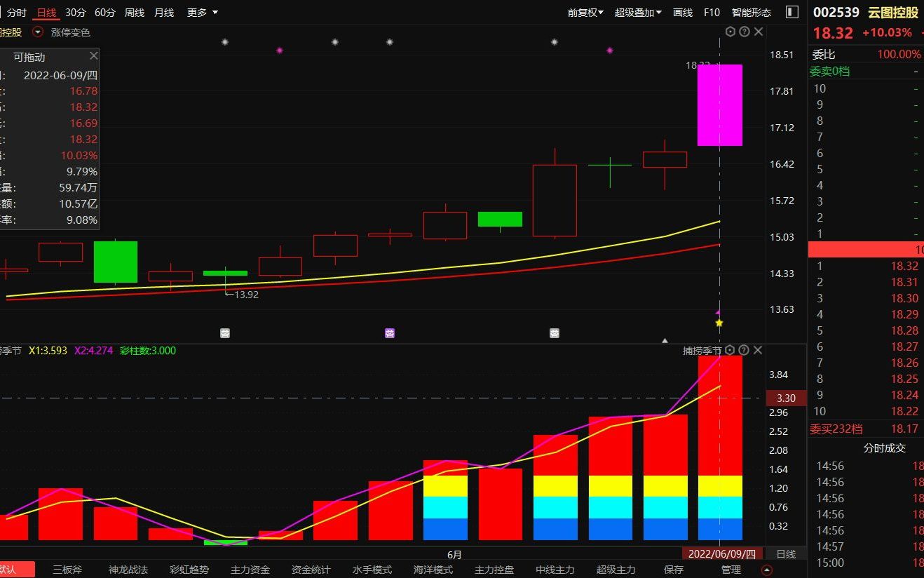Close the draggable 可拖动 data tooltip
This screenshot has height=578, width=924.
[94, 56]
